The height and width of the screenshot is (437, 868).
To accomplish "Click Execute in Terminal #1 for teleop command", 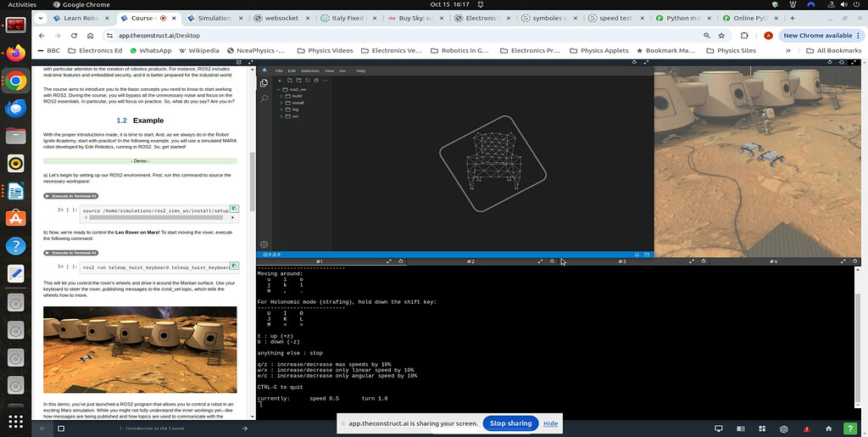I will point(71,253).
